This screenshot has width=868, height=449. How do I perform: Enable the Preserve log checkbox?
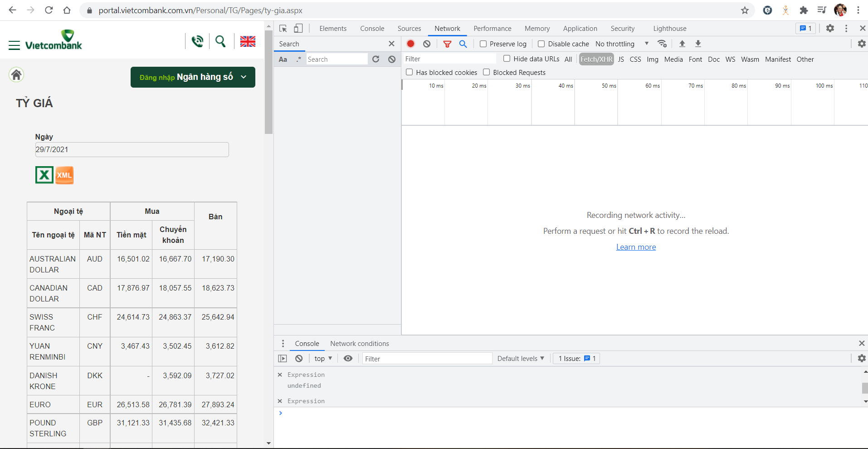(483, 44)
